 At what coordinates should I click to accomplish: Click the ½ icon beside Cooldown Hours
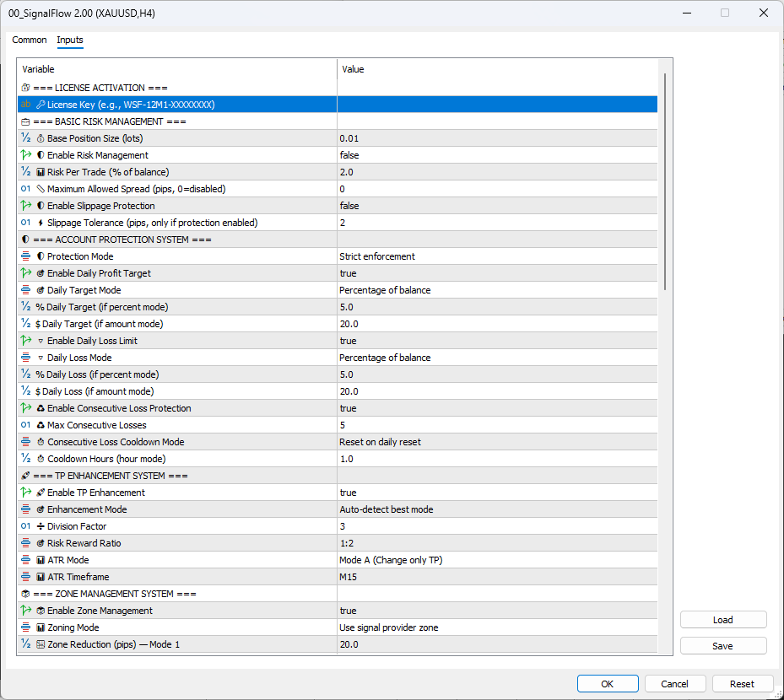[24, 458]
